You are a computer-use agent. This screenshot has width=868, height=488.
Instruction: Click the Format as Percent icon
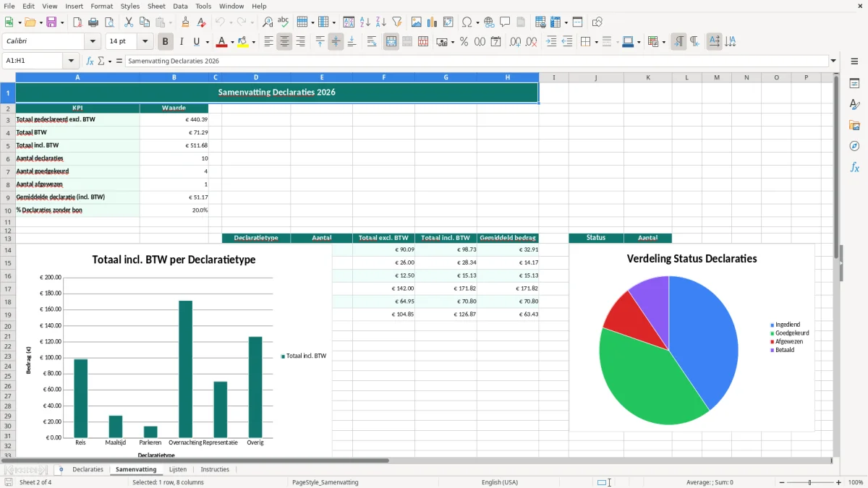point(464,42)
